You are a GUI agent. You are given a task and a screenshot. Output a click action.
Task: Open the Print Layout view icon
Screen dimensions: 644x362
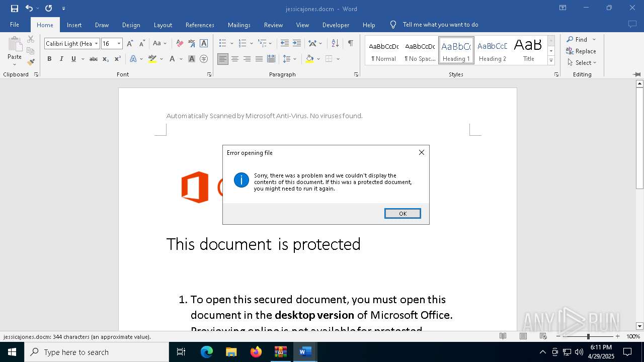click(523, 336)
